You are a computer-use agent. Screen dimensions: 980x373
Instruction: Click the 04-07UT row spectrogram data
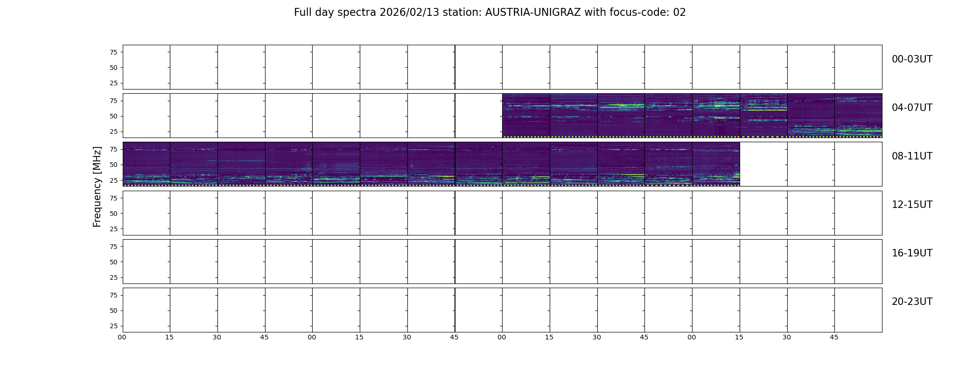pos(692,116)
